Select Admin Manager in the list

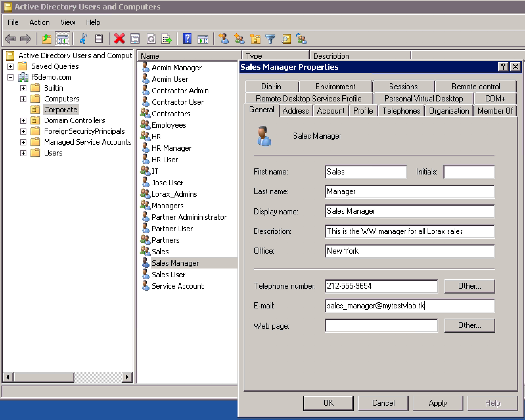click(177, 68)
